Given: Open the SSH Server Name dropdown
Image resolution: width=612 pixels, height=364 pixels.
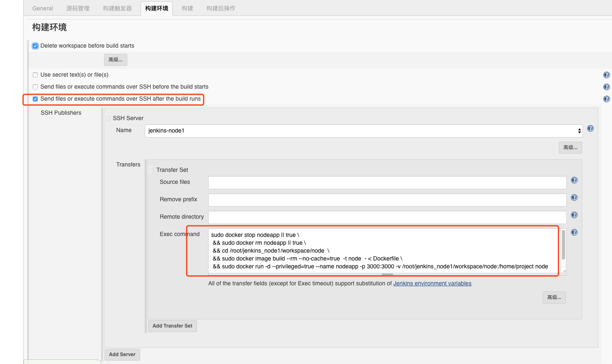Looking at the screenshot, I should tap(364, 131).
